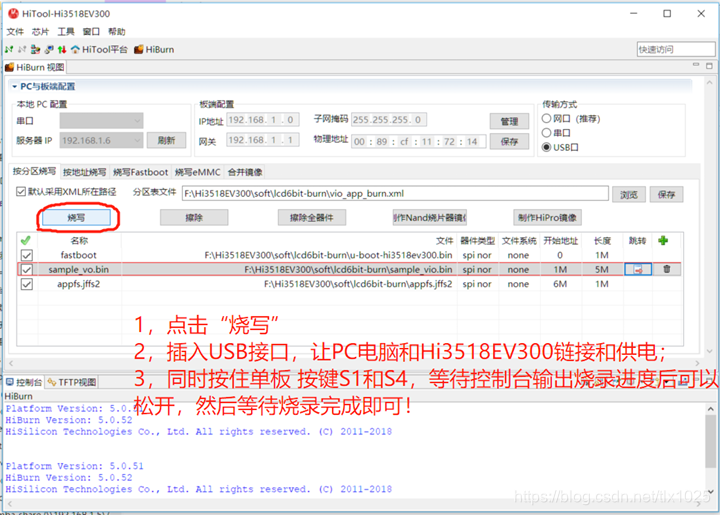Click the 物理地址 MAC input field
Image resolution: width=720 pixels, height=515 pixels.
419,141
